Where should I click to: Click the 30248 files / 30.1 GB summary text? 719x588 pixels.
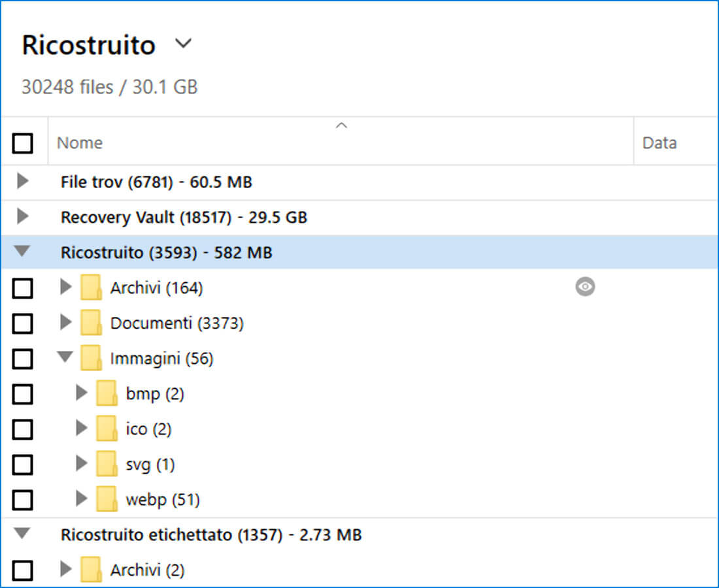click(110, 86)
